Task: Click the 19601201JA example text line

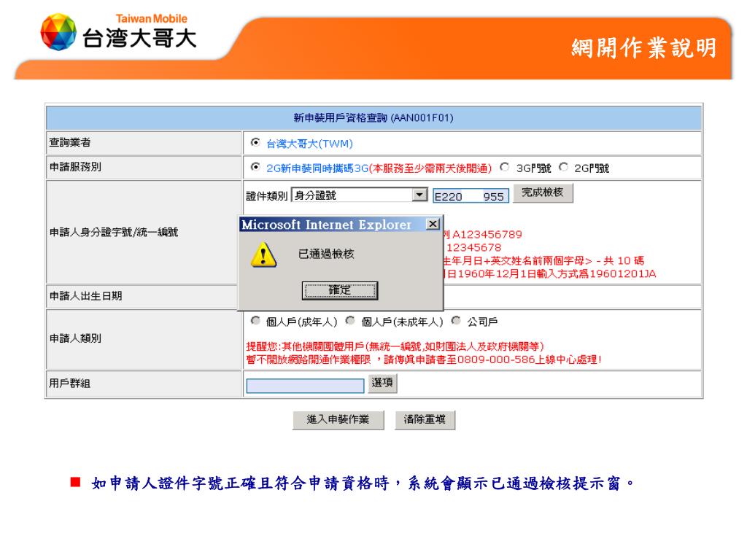Action: [550, 274]
